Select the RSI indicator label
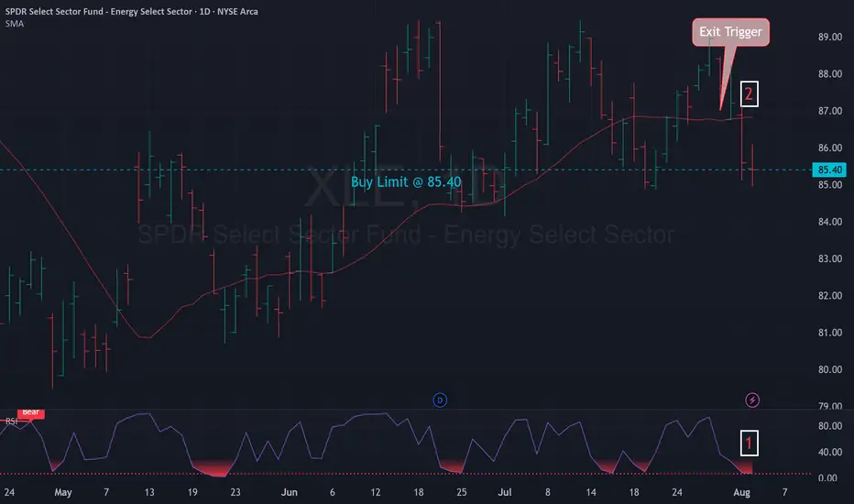Viewport: 854px width, 504px height. pyautogui.click(x=11, y=422)
